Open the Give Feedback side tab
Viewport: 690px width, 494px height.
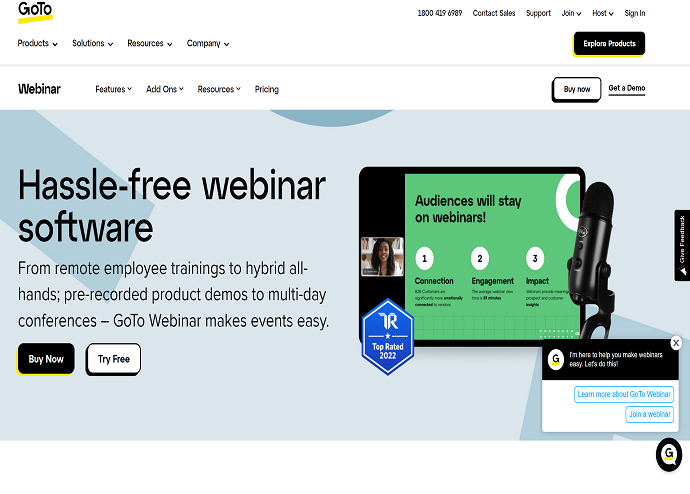pyautogui.click(x=682, y=245)
